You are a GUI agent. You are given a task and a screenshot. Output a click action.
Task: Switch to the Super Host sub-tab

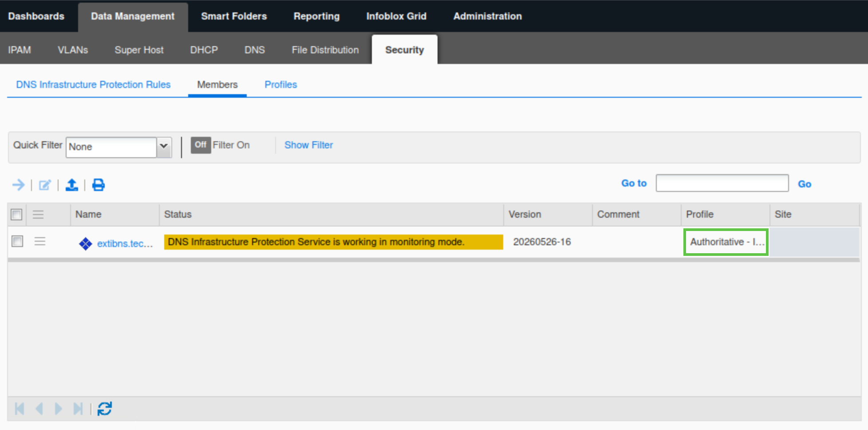point(139,50)
